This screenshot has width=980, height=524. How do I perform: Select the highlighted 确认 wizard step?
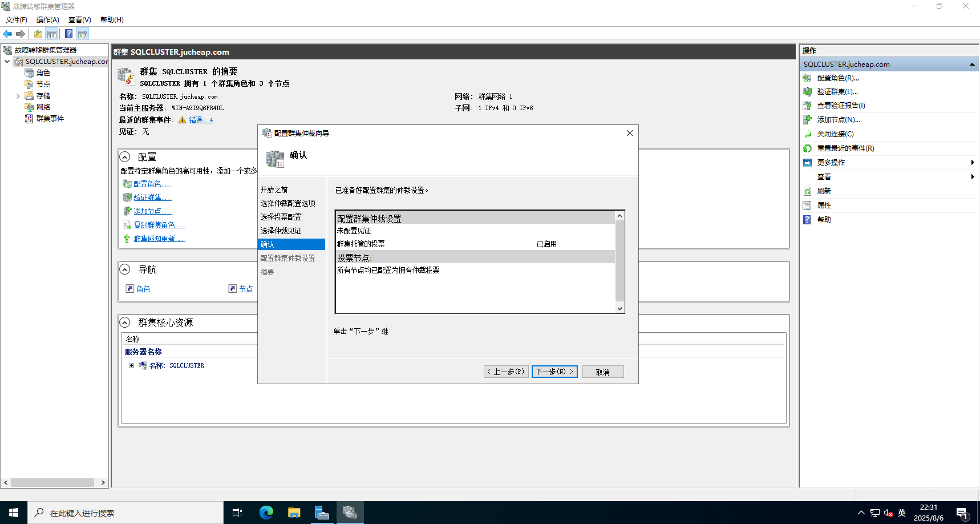pyautogui.click(x=291, y=244)
